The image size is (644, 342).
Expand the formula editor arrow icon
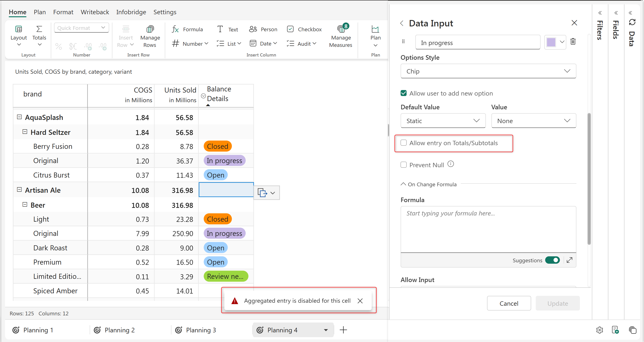pyautogui.click(x=569, y=260)
